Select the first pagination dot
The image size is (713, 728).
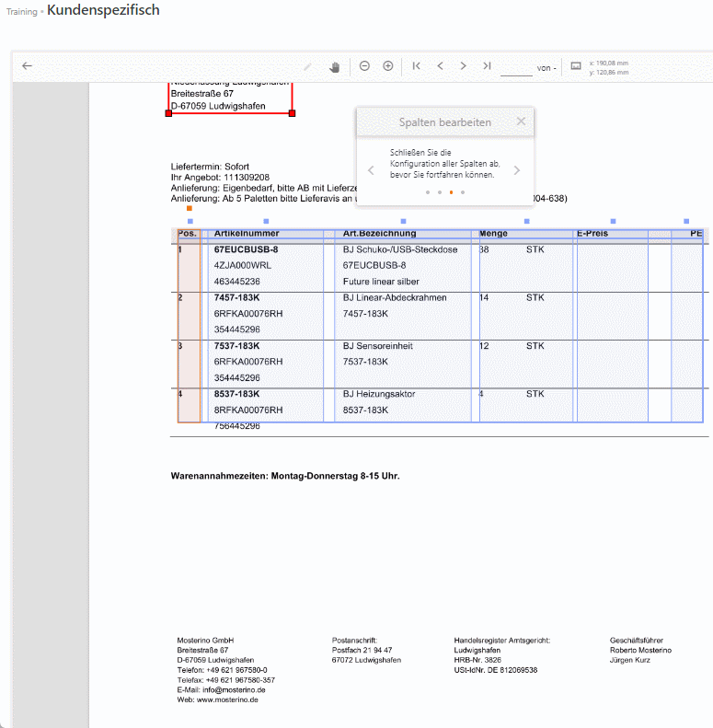pyautogui.click(x=428, y=192)
